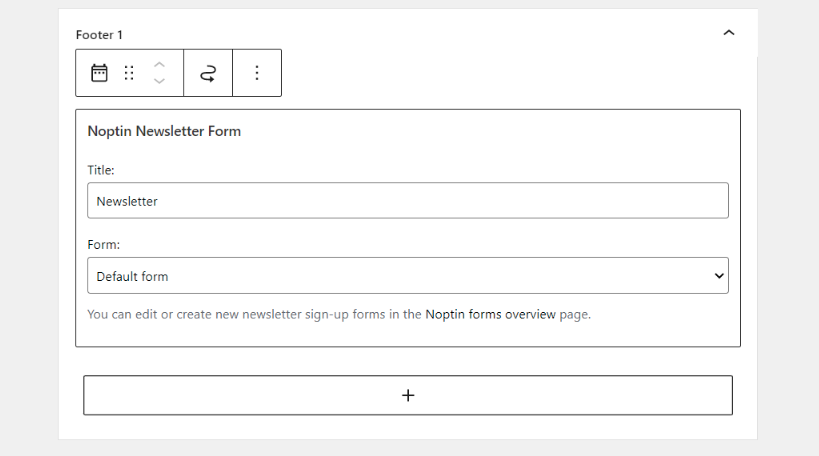The width and height of the screenshot is (819, 456).
Task: Click the Footer 1 panel heading
Action: pyautogui.click(x=99, y=35)
